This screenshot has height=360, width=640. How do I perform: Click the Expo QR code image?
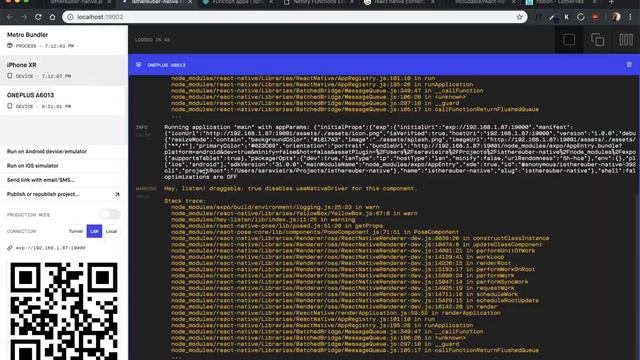pos(64,311)
